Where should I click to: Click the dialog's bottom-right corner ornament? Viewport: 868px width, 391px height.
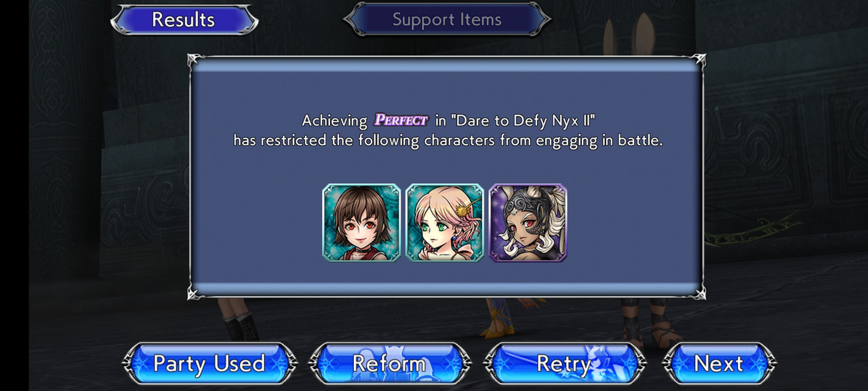[697, 291]
